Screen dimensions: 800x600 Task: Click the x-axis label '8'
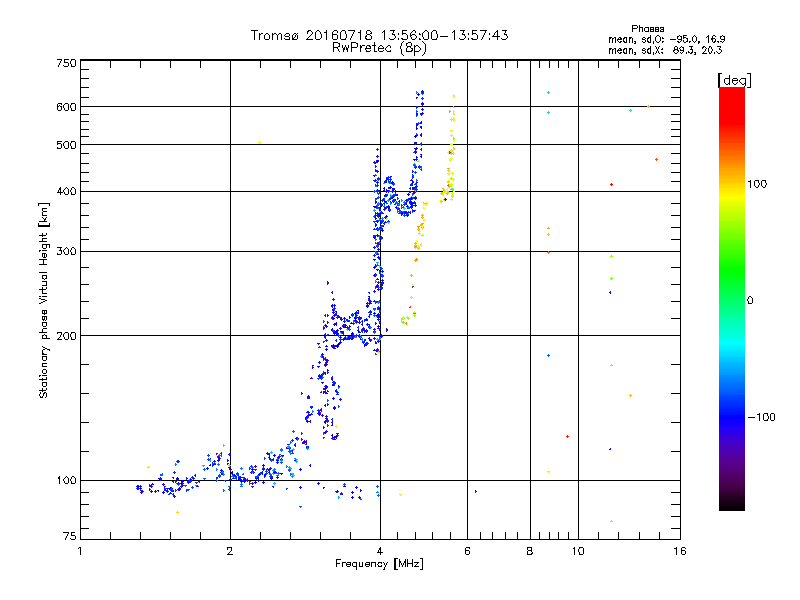coord(530,551)
